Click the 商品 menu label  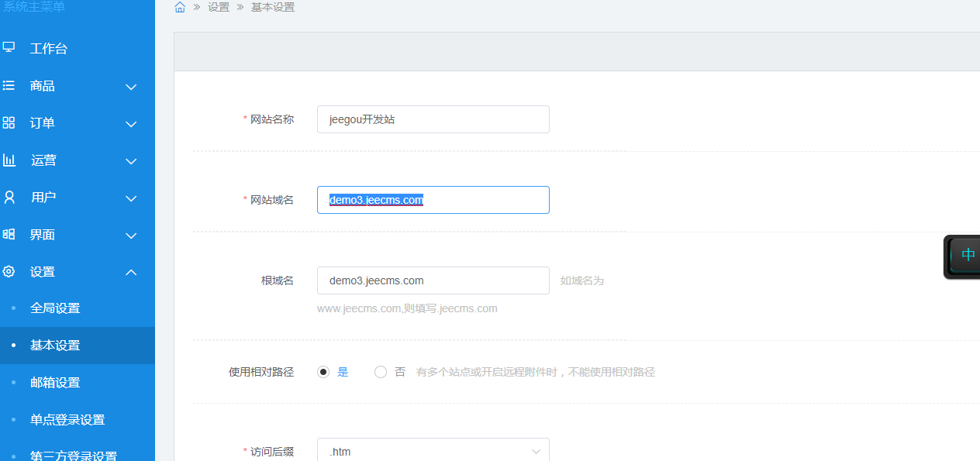(x=43, y=86)
